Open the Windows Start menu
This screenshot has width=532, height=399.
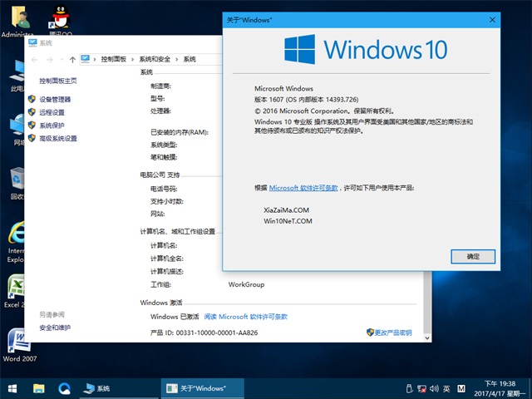pyautogui.click(x=12, y=388)
